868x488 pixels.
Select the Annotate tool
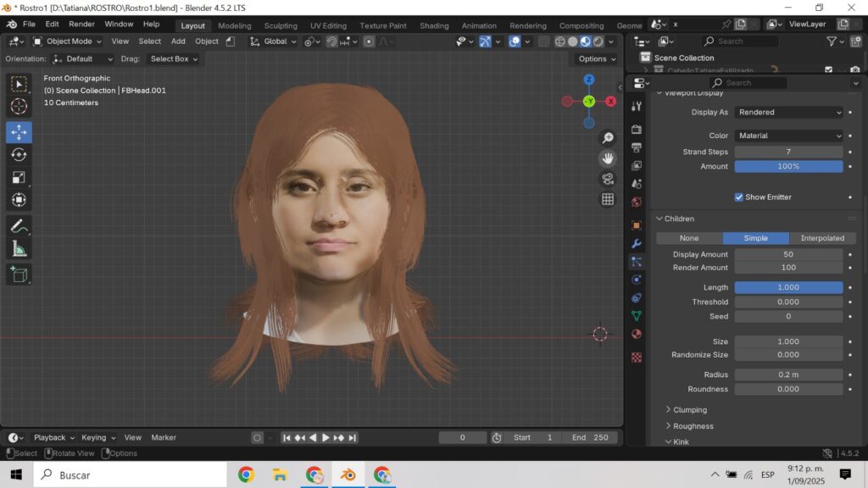click(x=19, y=226)
